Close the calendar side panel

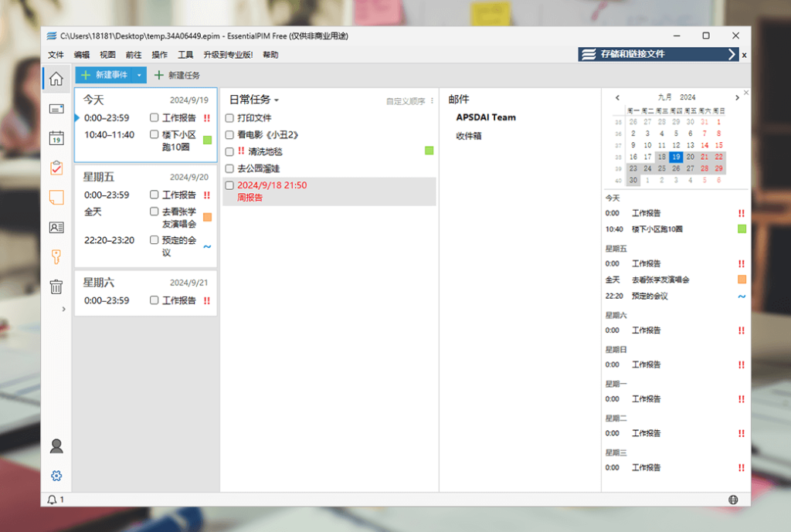[x=746, y=93]
